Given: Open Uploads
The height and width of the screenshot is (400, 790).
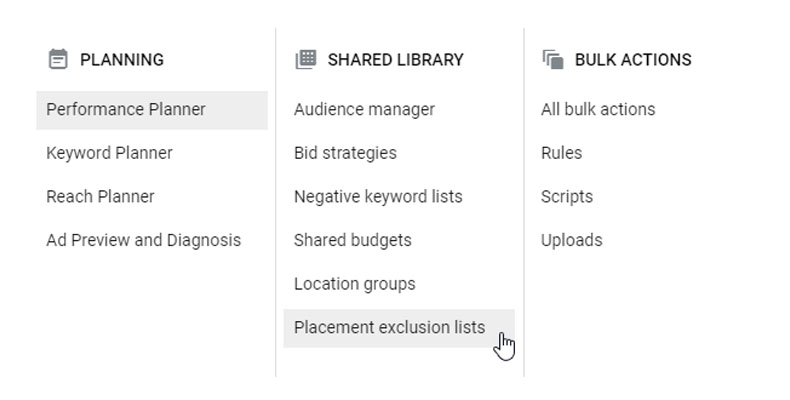Looking at the screenshot, I should [x=571, y=240].
